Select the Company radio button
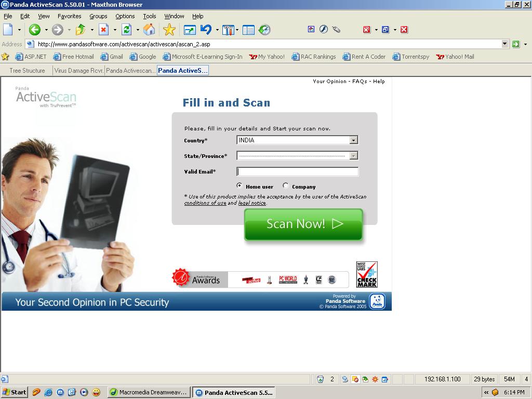Viewport: 532px width, 399px height. click(x=286, y=185)
